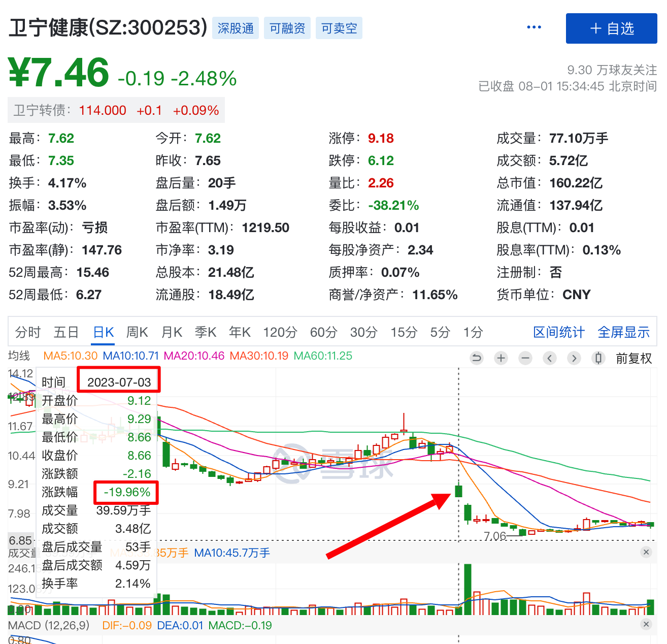Switch to the 60分 chart tab
Screen dimensions: 667x644
(x=323, y=332)
